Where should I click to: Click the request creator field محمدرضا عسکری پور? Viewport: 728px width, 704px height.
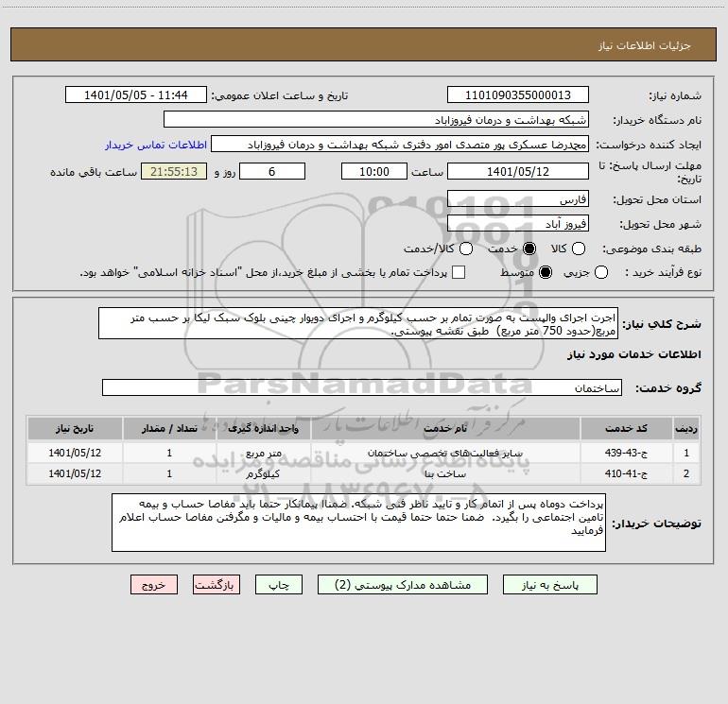tap(400, 145)
